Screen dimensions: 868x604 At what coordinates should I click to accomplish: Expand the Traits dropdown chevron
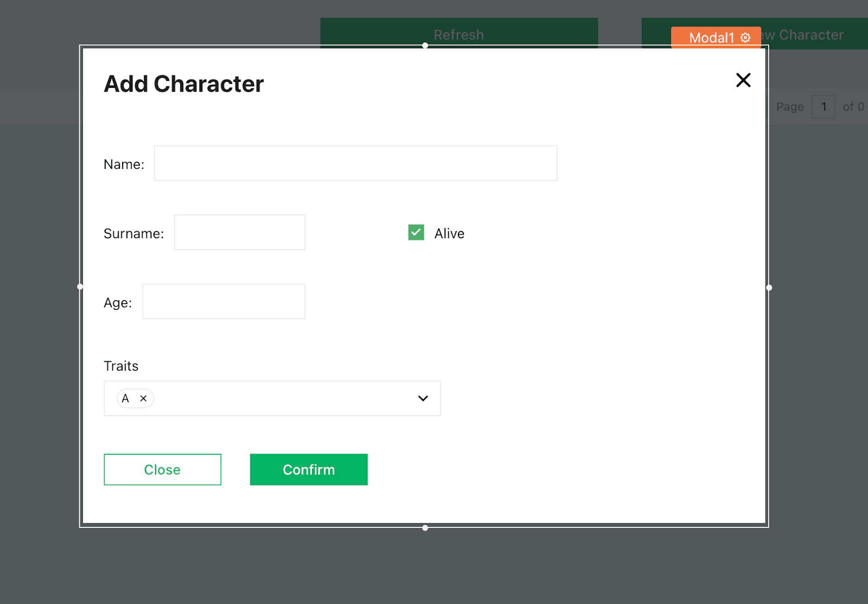coord(423,398)
